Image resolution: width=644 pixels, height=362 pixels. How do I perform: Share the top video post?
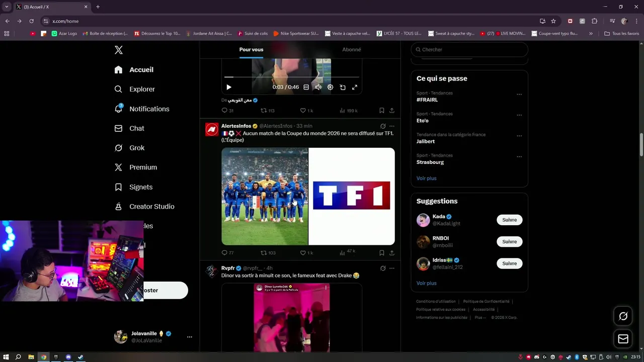(392, 111)
